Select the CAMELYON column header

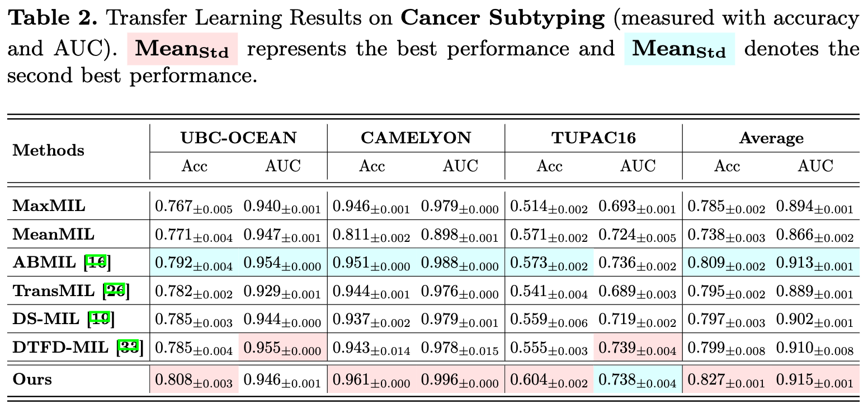point(416,138)
